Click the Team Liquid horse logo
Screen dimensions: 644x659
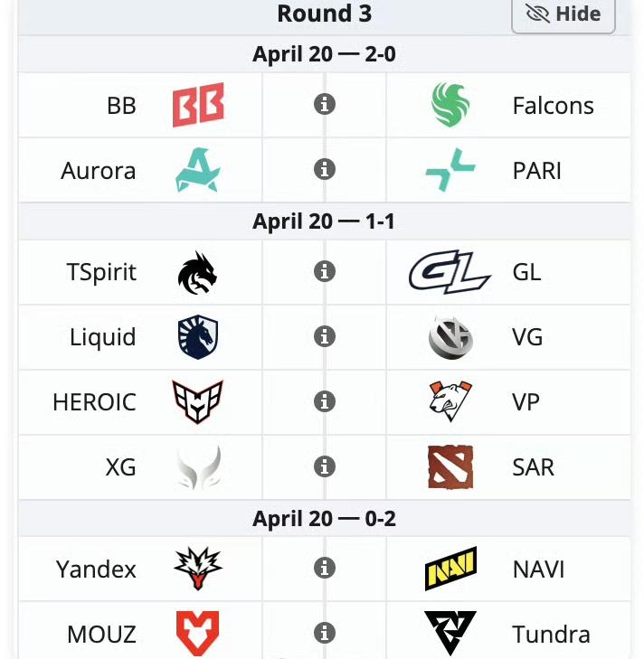click(x=198, y=337)
